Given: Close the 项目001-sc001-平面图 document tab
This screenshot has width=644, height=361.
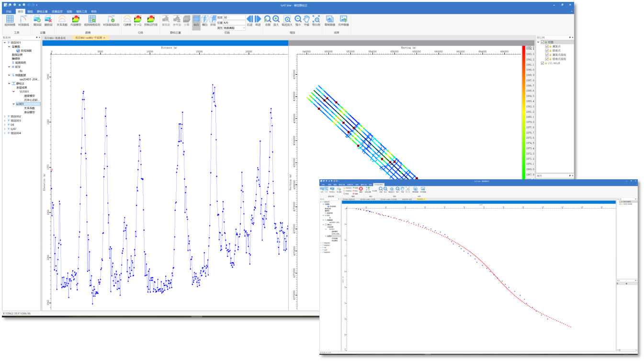Looking at the screenshot, I should click(104, 37).
